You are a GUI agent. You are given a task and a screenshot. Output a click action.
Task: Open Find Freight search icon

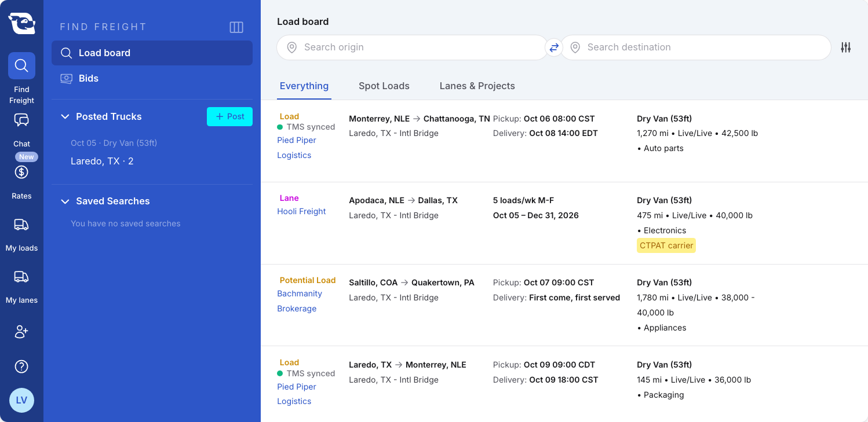tap(21, 65)
